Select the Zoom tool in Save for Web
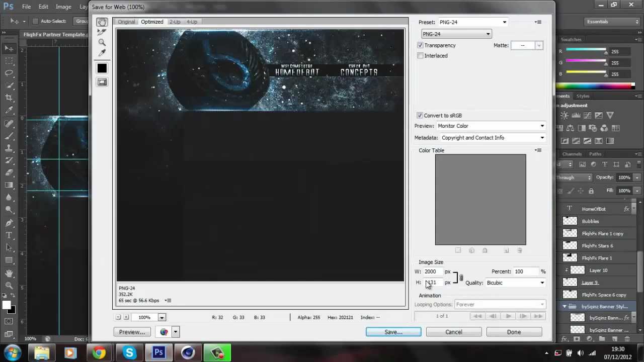Screen dimensions: 644x362 [x=102, y=43]
